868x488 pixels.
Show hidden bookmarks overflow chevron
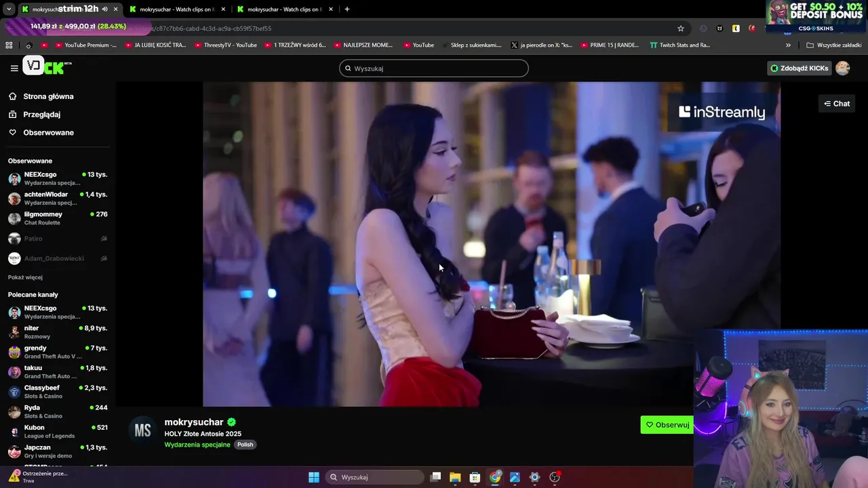(788, 45)
